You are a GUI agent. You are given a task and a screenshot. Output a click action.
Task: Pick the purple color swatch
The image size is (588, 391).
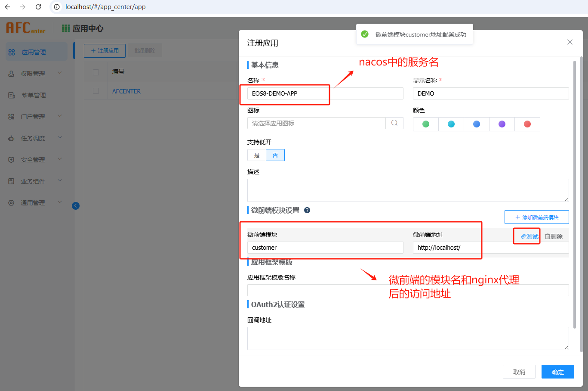tap(502, 124)
